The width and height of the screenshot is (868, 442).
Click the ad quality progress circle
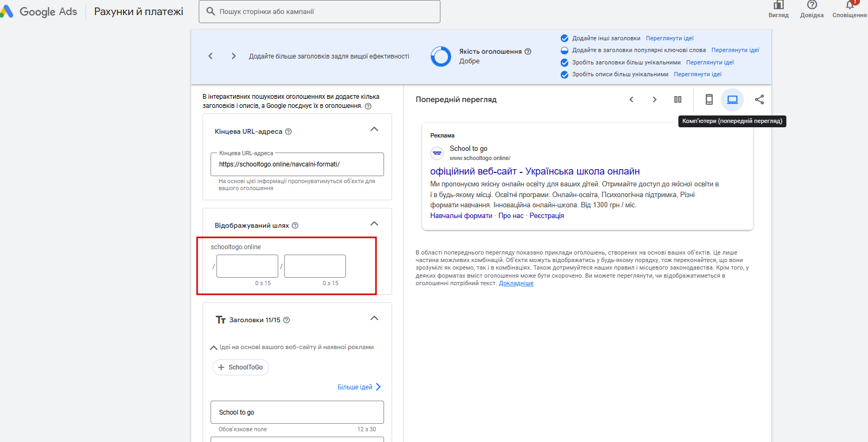(x=441, y=56)
